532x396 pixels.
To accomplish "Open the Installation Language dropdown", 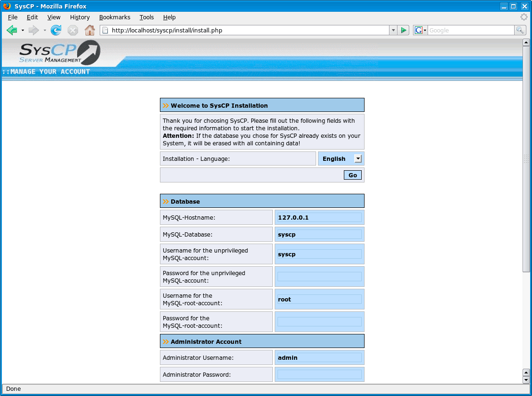I will click(x=341, y=158).
